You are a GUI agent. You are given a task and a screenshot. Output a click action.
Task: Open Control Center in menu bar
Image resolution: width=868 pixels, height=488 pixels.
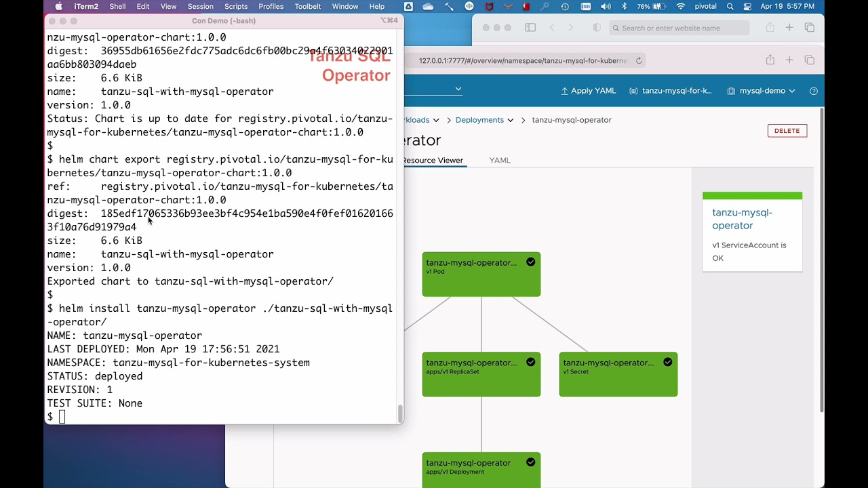coord(747,7)
